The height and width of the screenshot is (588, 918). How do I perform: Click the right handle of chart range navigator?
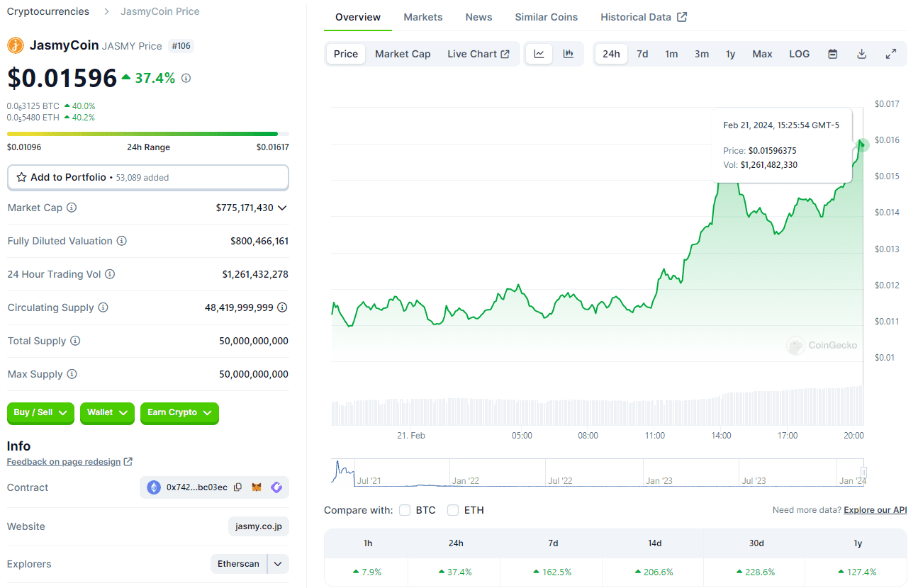point(863,473)
